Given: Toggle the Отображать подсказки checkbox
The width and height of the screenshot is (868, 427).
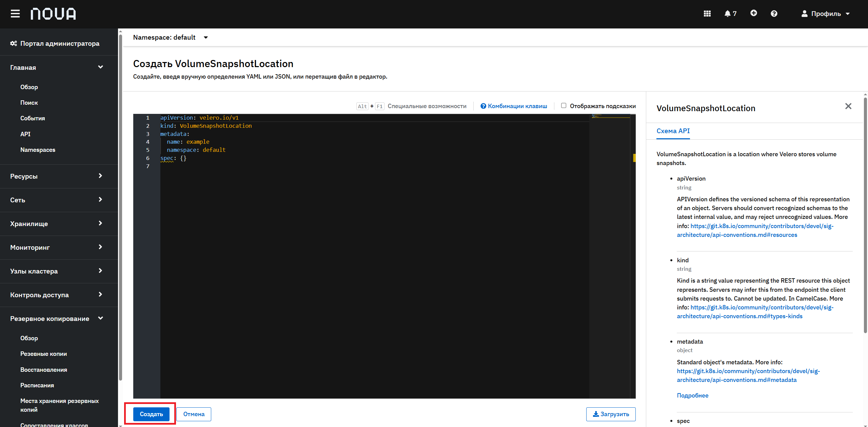Looking at the screenshot, I should pos(564,106).
